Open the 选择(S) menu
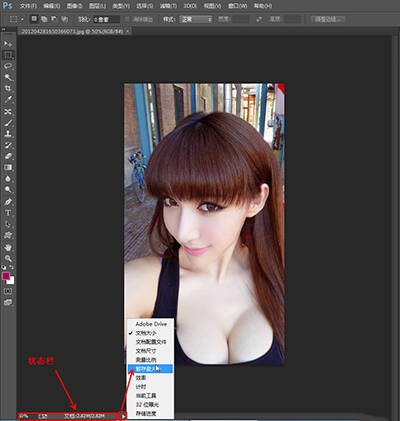 (144, 6)
